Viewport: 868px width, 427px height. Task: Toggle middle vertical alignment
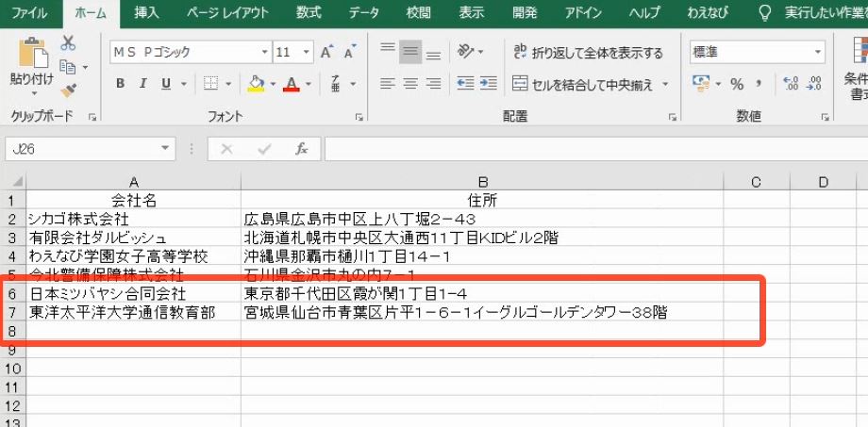point(410,52)
